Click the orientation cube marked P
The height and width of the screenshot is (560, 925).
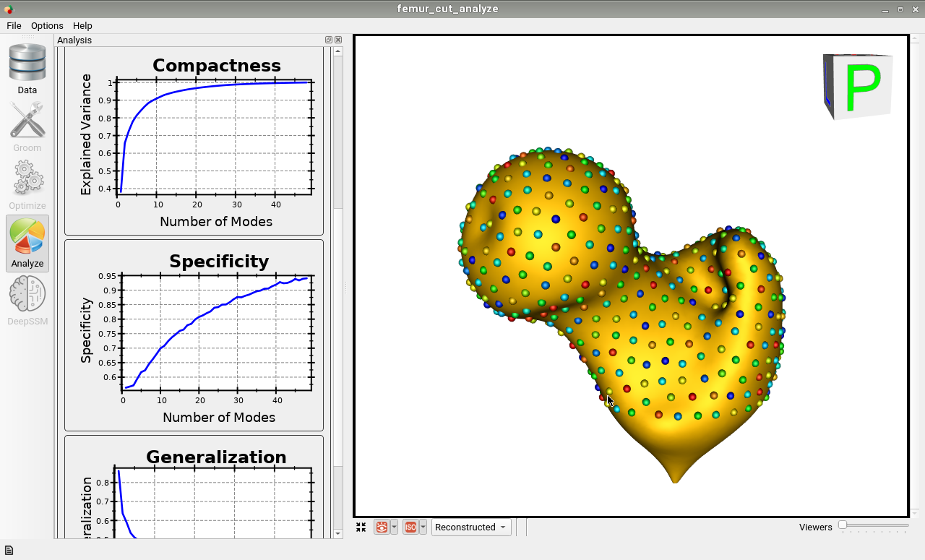click(x=858, y=86)
